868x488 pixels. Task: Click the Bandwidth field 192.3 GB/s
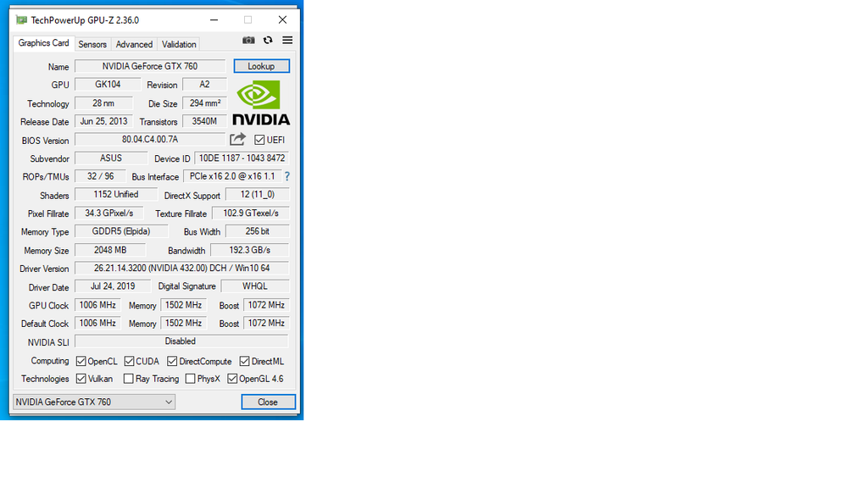click(x=250, y=250)
